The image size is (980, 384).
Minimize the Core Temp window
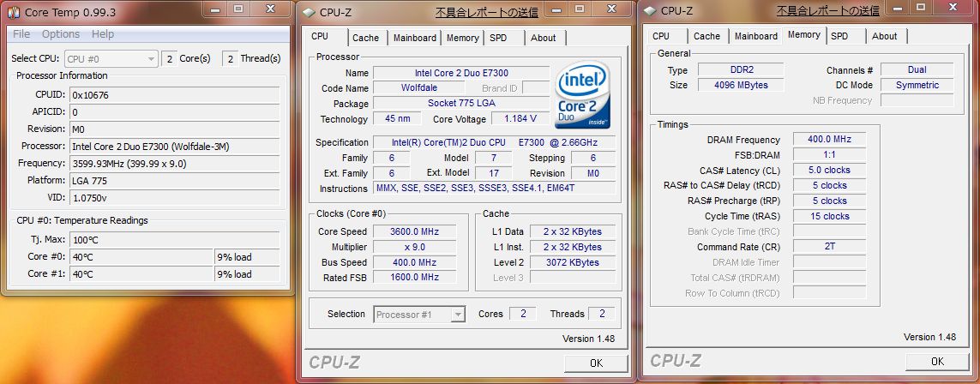click(x=216, y=9)
